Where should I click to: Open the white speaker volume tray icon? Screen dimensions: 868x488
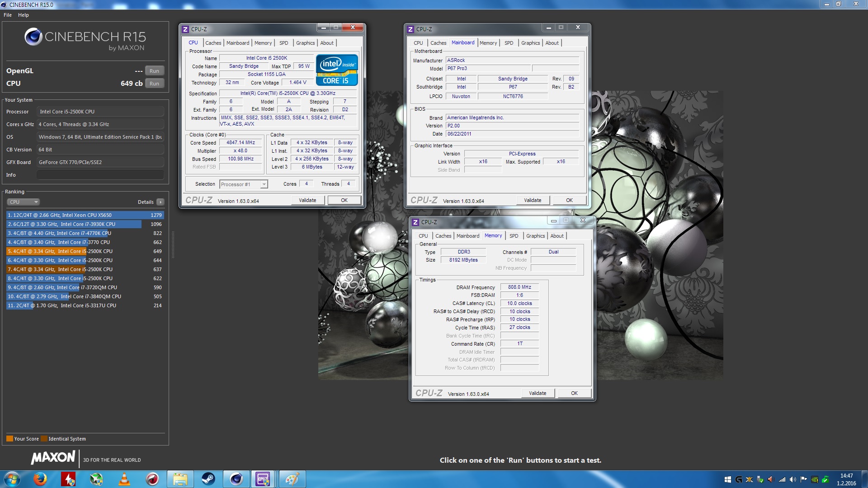pos(793,479)
